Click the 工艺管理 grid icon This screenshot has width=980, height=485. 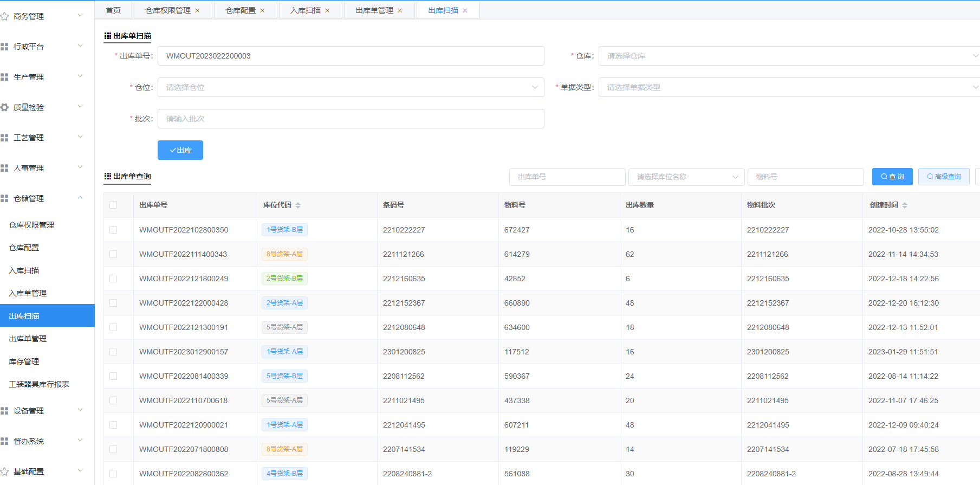tap(4, 138)
